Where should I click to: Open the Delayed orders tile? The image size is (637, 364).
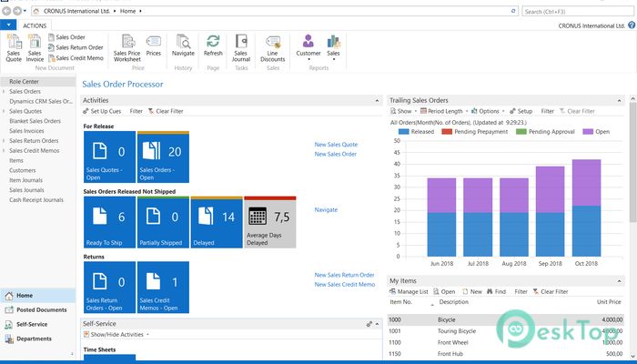point(217,222)
